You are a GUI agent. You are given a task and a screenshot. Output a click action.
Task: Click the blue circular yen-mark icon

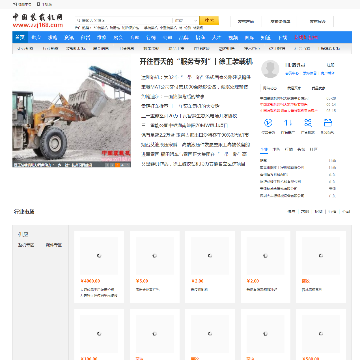(x=268, y=123)
